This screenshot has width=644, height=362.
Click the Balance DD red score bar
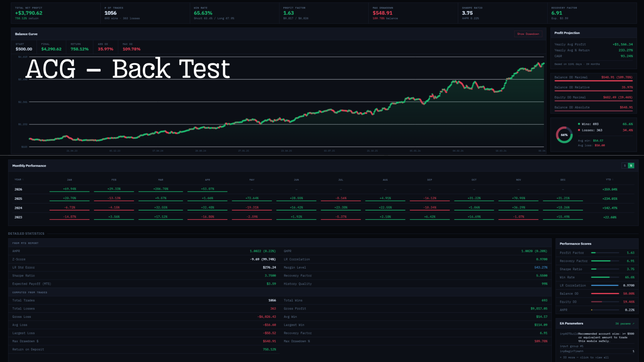(x=605, y=294)
